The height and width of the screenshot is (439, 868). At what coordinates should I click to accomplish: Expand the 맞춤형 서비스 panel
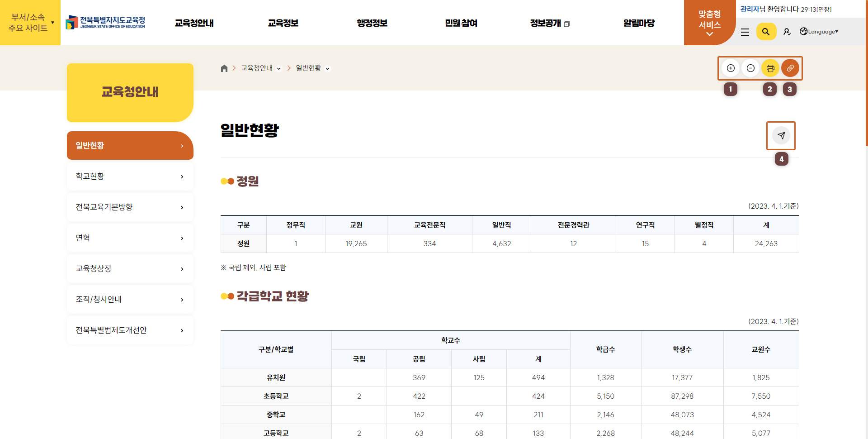click(x=709, y=24)
